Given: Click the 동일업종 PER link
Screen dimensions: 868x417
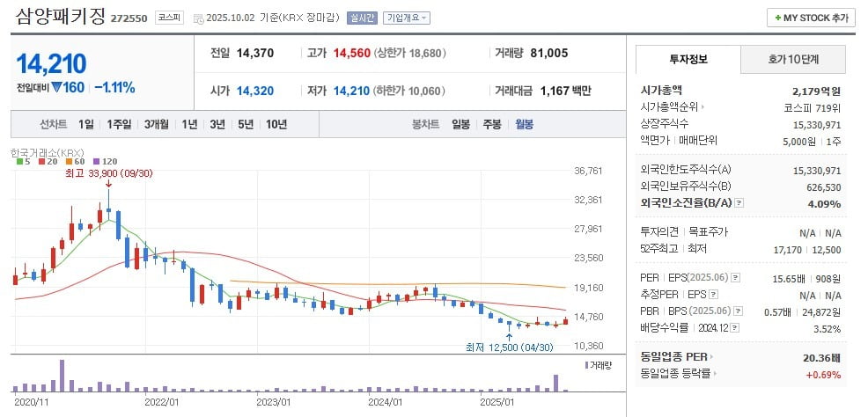Looking at the screenshot, I should (x=673, y=357).
